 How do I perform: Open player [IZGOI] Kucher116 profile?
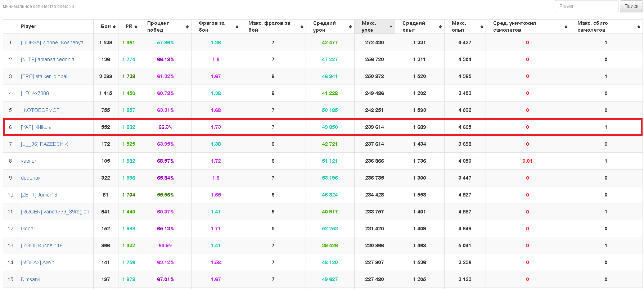pos(42,245)
